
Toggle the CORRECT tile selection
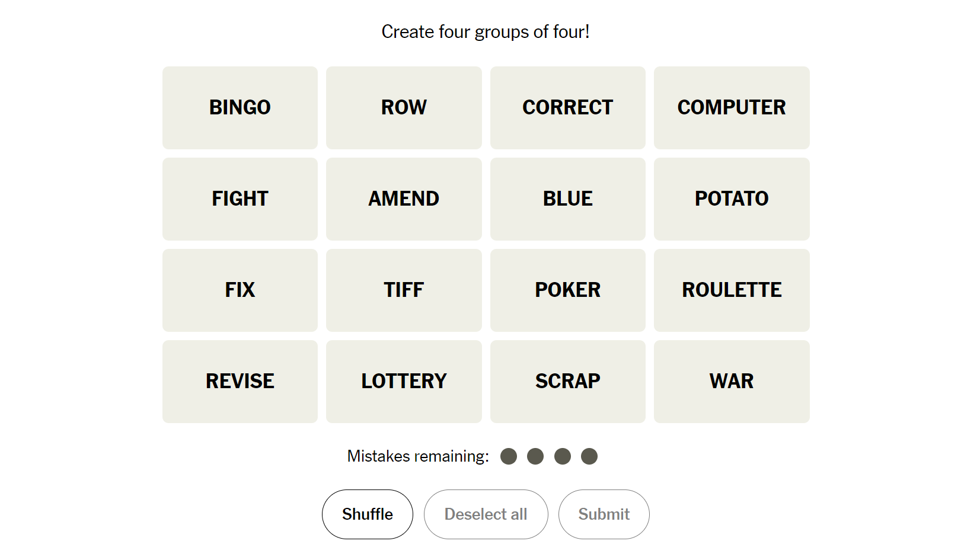click(568, 108)
